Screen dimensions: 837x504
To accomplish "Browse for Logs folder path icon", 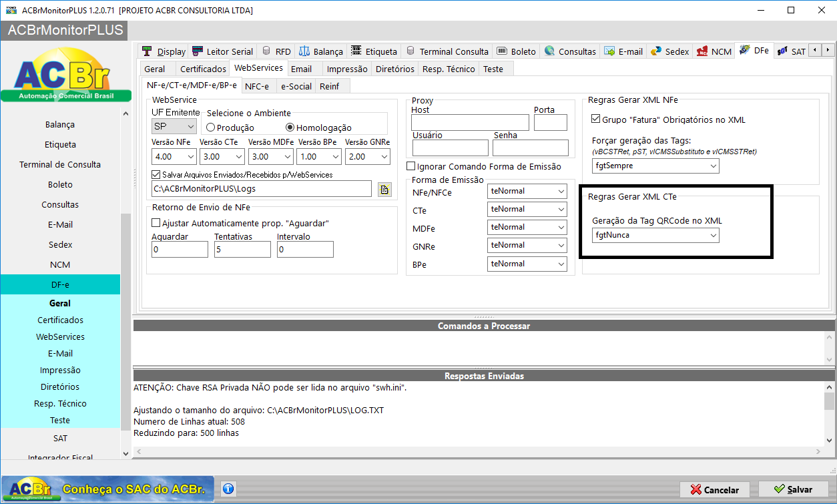I will coord(384,190).
